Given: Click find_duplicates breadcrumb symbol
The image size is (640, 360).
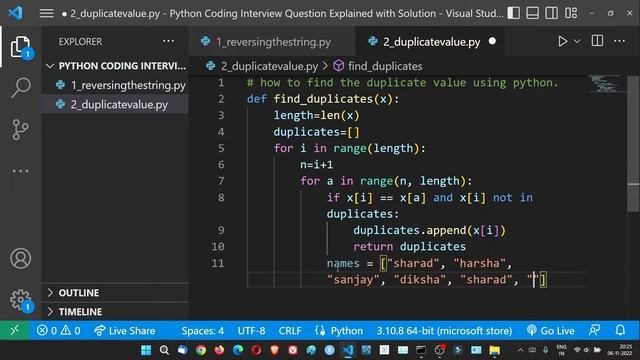Looking at the screenshot, I should (378, 66).
